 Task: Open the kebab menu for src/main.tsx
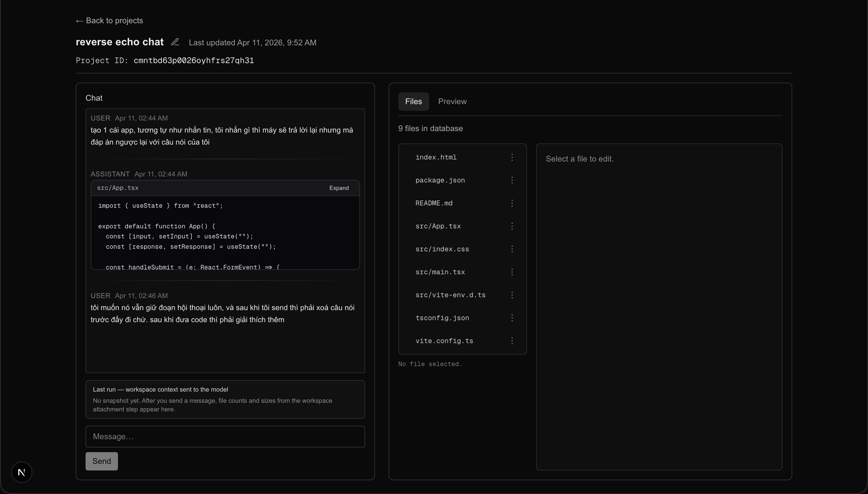point(512,272)
